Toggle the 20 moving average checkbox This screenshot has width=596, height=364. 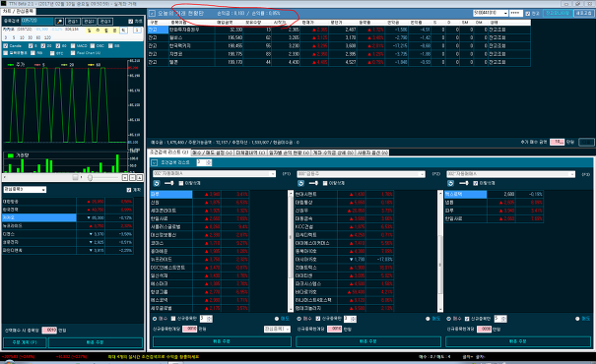click(x=43, y=46)
